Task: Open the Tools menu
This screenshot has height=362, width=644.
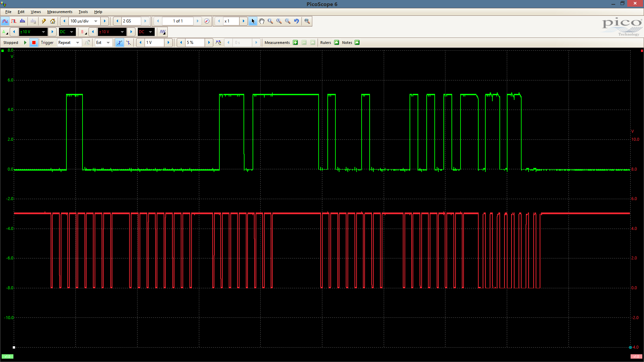Action: (x=83, y=12)
